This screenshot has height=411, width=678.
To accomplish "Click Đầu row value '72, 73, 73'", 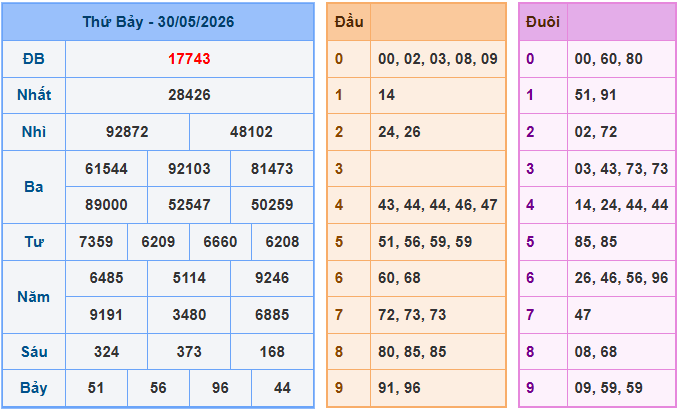I will pos(412,315).
